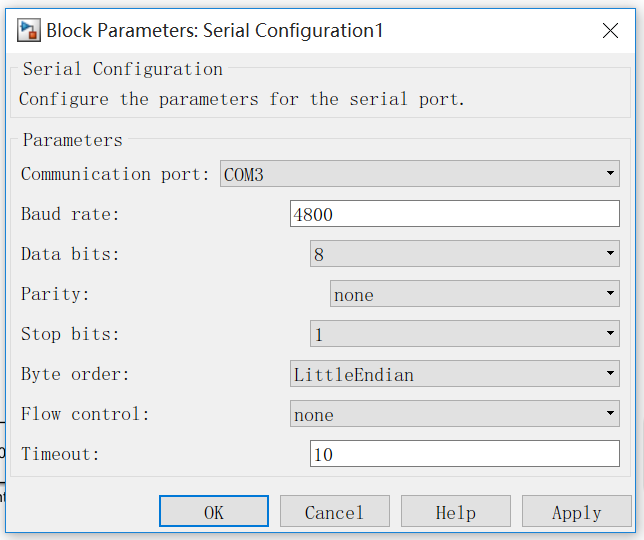Open the Communication port dropdown showing COM3
Viewport: 644px width, 540px height.
(x=419, y=174)
